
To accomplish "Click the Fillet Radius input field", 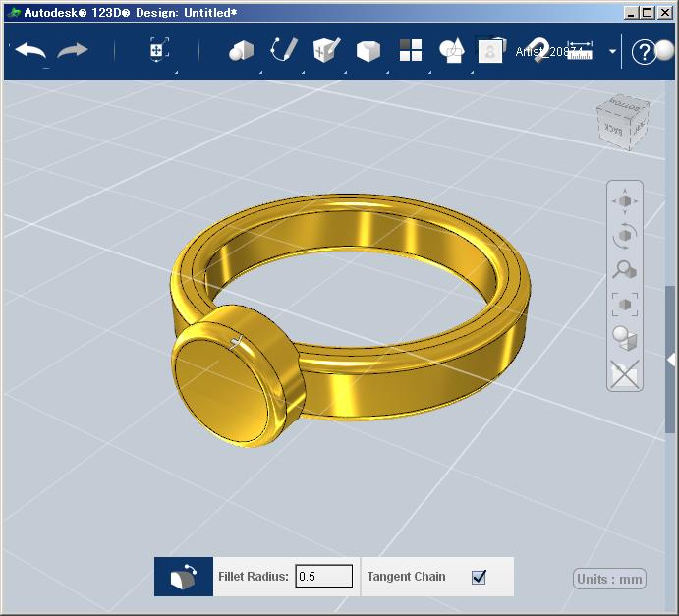I will click(324, 576).
